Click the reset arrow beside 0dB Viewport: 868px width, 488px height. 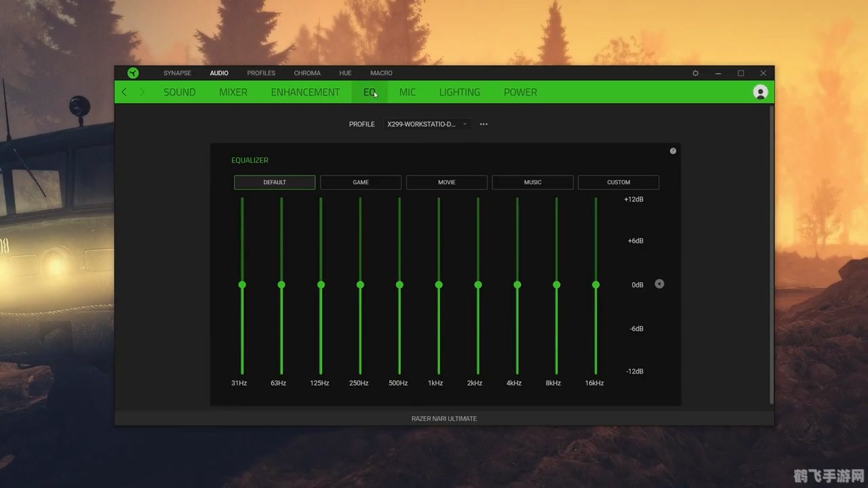point(659,284)
